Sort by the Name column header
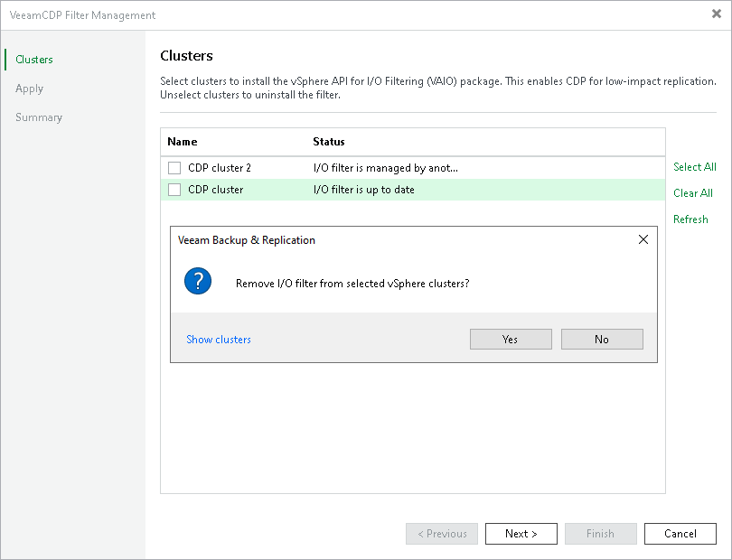The width and height of the screenshot is (732, 560). pyautogui.click(x=183, y=142)
